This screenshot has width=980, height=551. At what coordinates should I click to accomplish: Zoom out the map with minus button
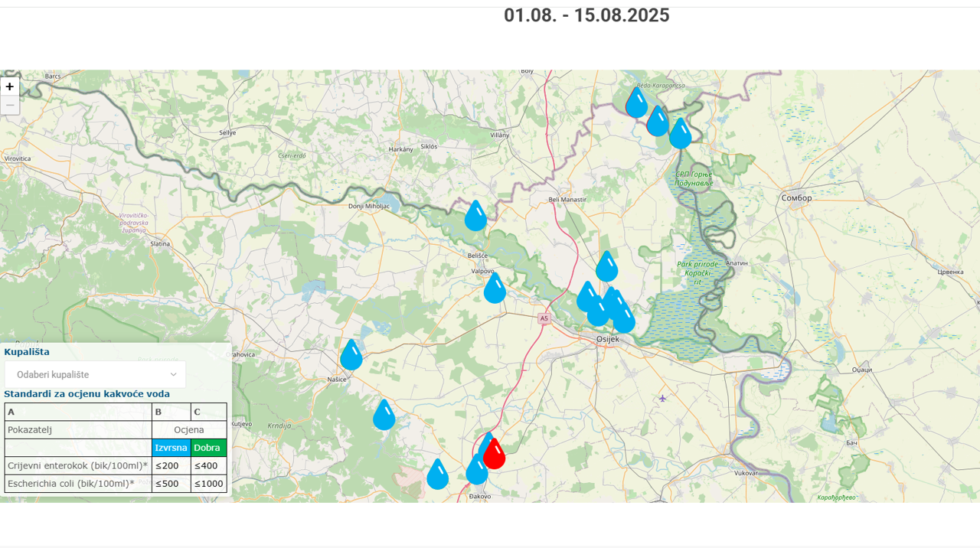click(10, 105)
